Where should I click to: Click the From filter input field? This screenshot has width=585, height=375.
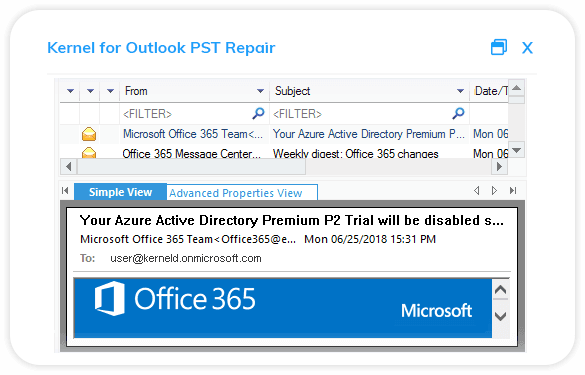tap(186, 113)
